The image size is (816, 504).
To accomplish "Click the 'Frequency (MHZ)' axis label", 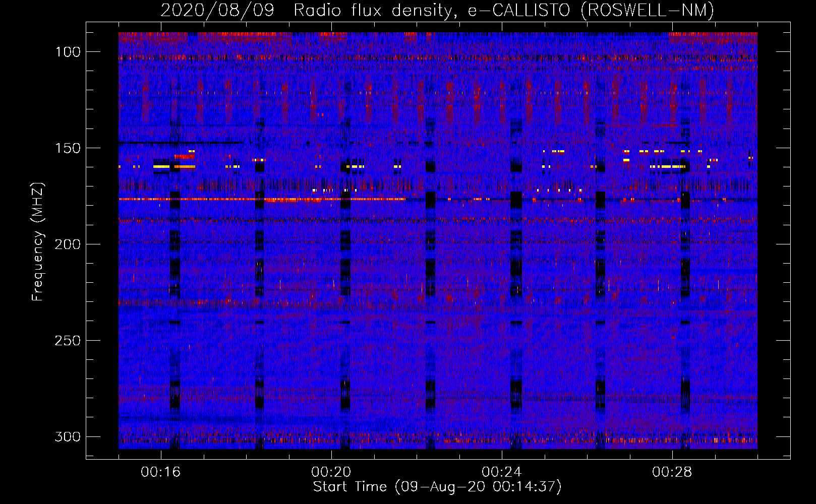I will coord(38,241).
